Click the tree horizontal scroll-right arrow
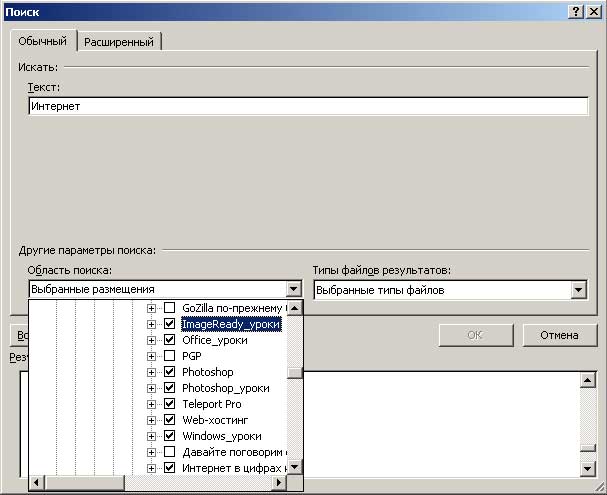The width and height of the screenshot is (607, 495). tap(278, 484)
